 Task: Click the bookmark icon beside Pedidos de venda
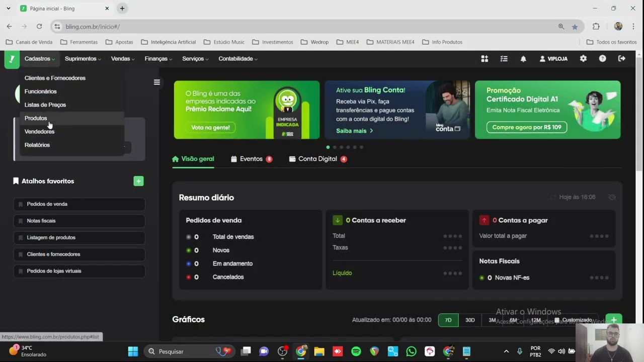tap(21, 204)
